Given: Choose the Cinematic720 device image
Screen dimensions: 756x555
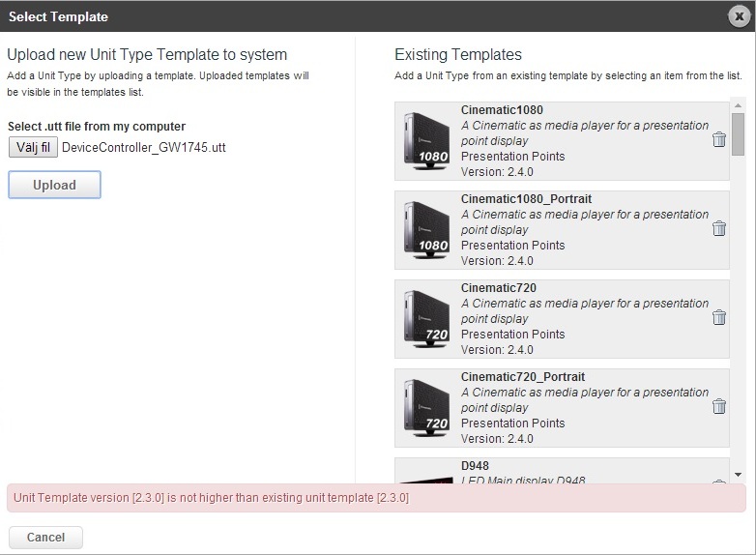Looking at the screenshot, I should click(x=425, y=318).
